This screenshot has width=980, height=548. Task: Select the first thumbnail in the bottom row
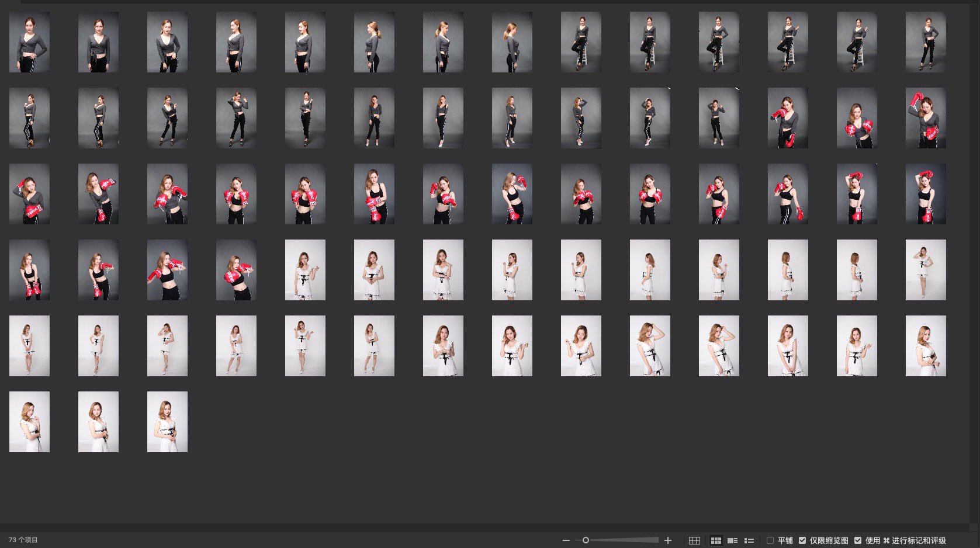[x=29, y=422]
